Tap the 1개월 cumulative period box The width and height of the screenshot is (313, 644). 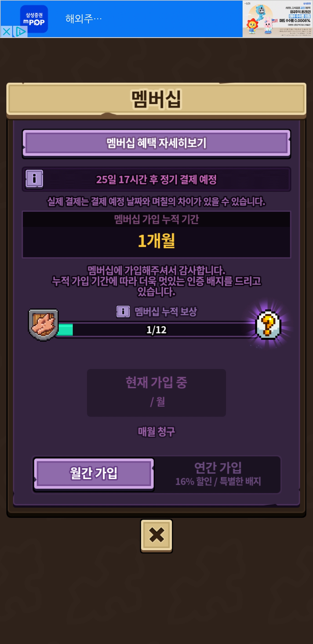pos(156,234)
